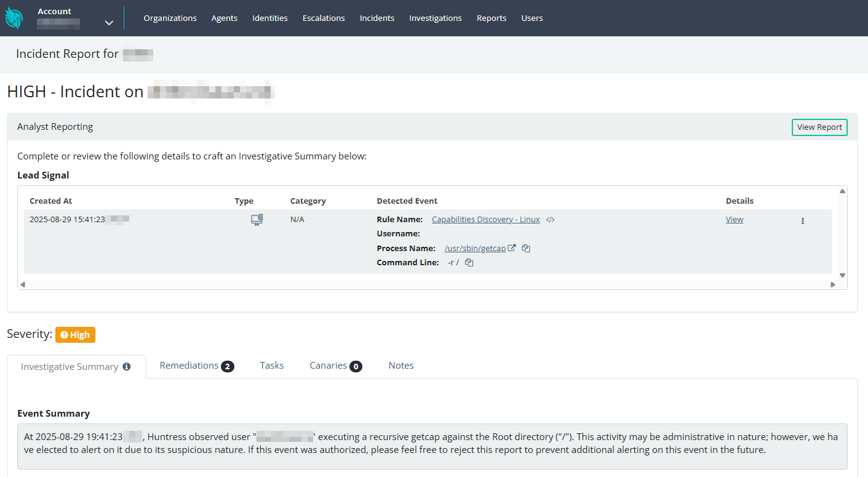Viewport: 868px width, 477px height.
Task: Click the rule code view icon
Action: pyautogui.click(x=551, y=220)
